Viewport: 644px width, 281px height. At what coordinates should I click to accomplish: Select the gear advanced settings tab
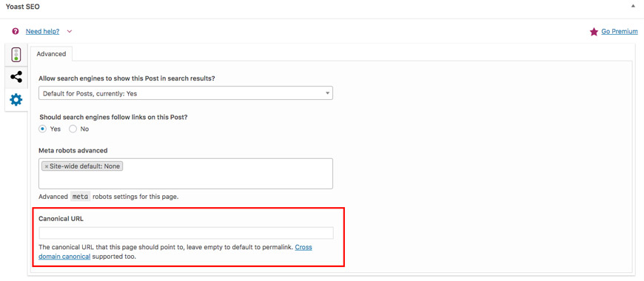point(16,100)
